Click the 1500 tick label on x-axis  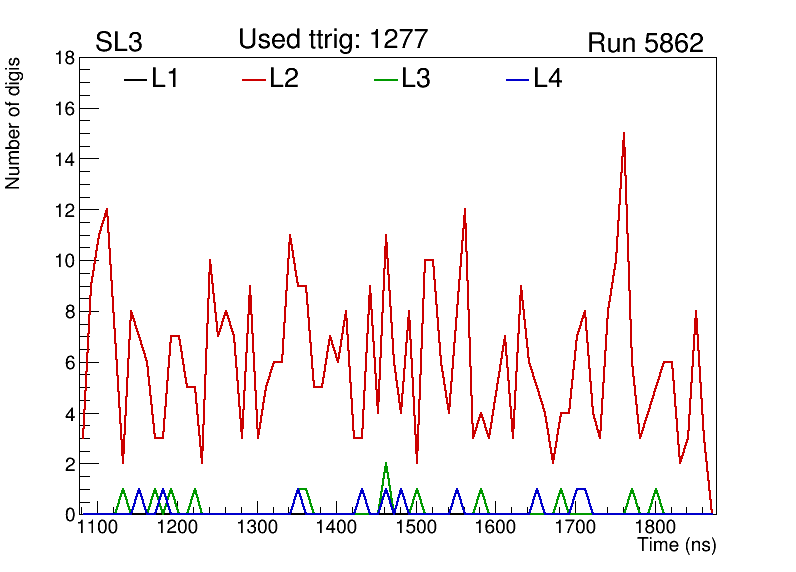416,528
